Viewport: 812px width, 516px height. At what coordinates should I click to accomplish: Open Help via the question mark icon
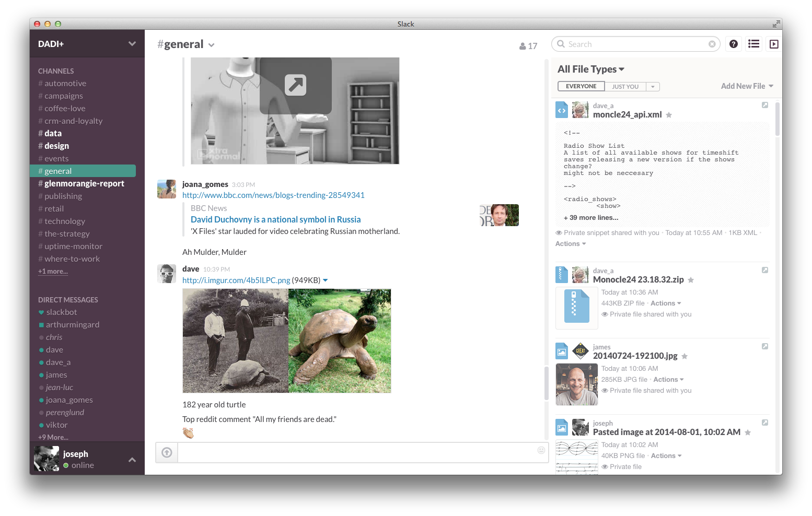(x=733, y=44)
